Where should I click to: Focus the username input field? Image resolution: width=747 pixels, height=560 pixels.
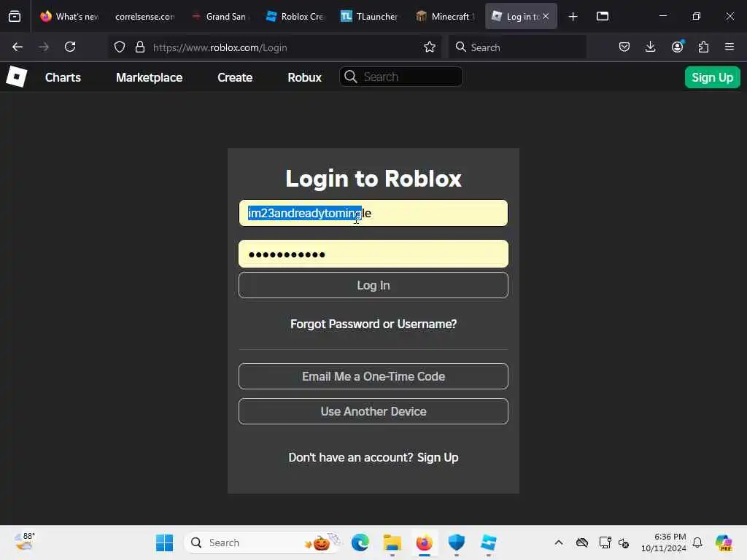coord(373,213)
